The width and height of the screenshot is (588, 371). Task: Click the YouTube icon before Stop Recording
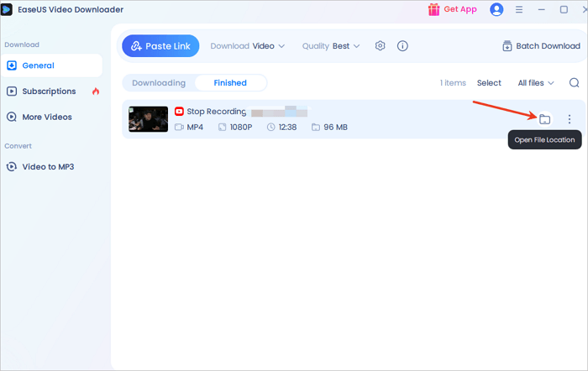tap(179, 112)
